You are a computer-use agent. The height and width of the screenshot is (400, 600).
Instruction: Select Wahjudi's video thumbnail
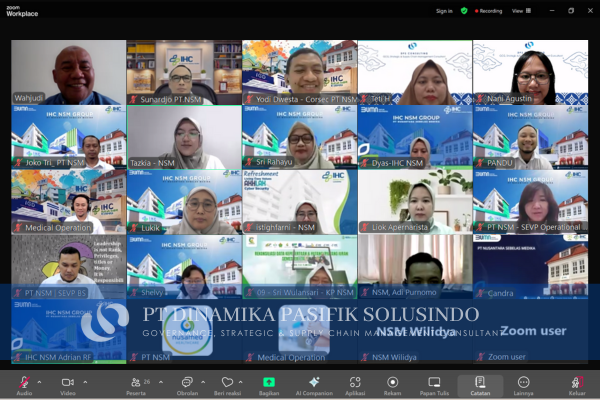(68, 72)
